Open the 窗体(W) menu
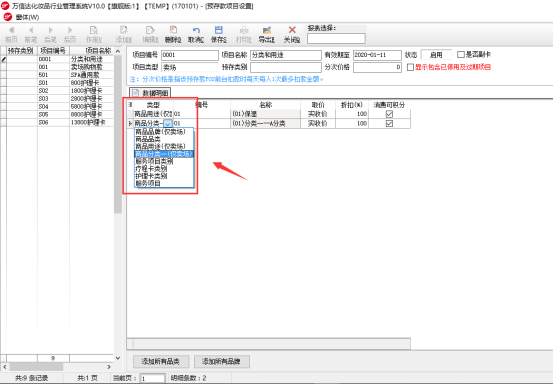Screen dimensions: 553x385 point(27,17)
